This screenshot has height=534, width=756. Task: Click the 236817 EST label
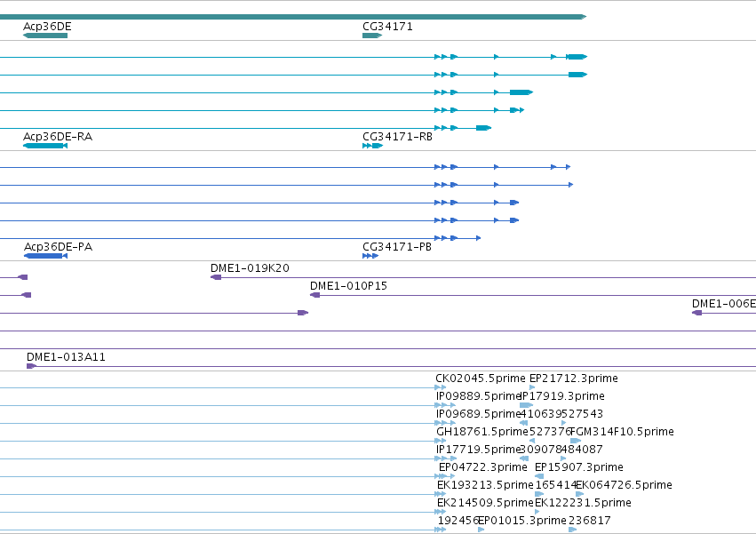[589, 521]
